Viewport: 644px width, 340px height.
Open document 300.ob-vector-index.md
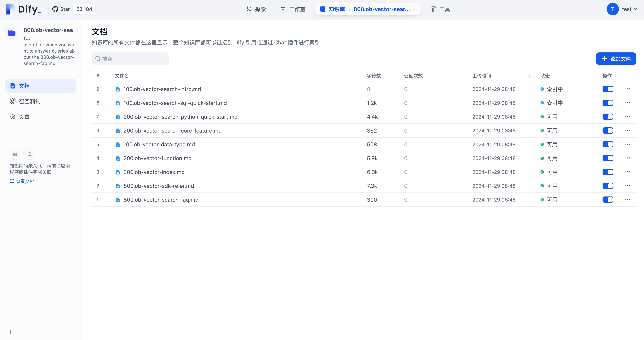(x=154, y=172)
